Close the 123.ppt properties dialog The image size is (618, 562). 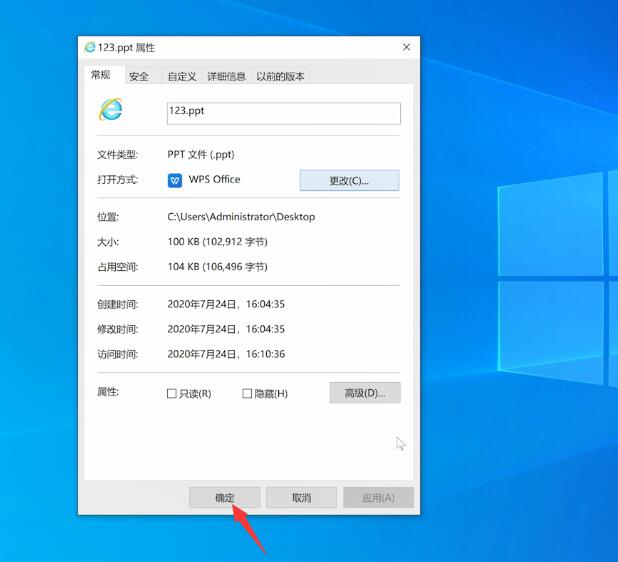coord(406,47)
